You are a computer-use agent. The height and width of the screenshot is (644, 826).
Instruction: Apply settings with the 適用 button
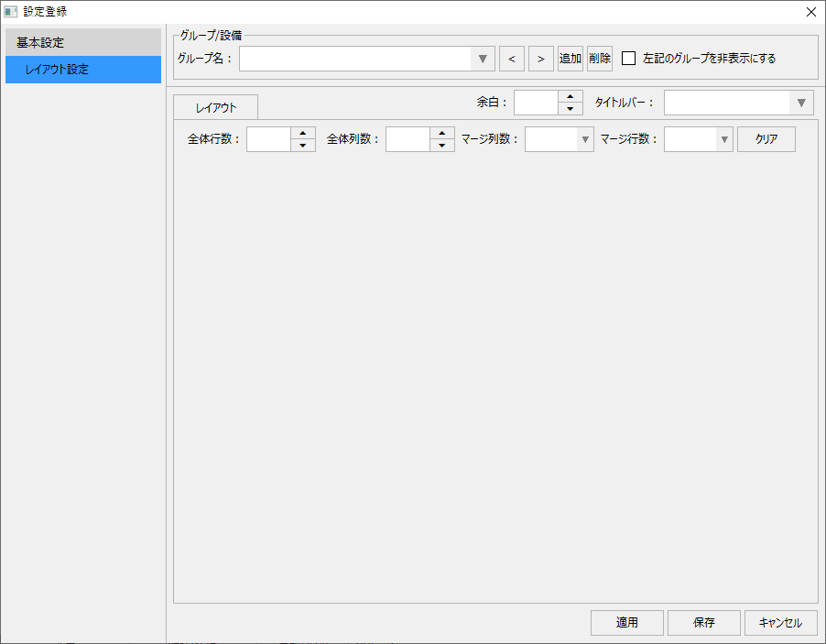pyautogui.click(x=626, y=622)
